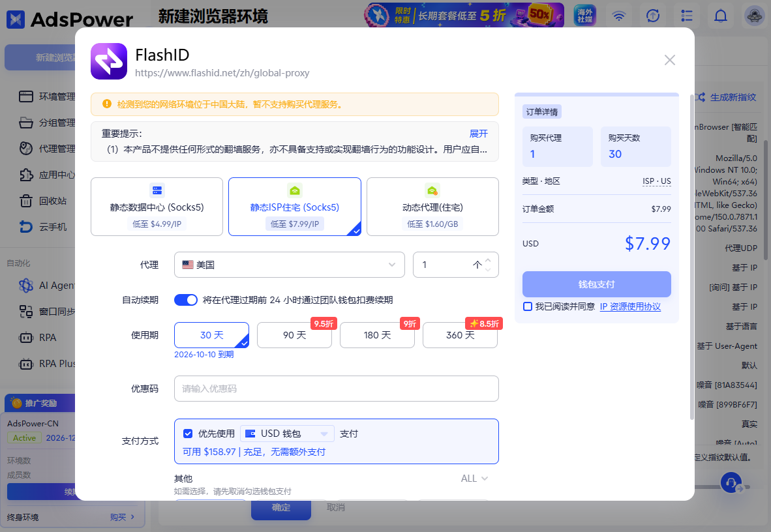Click the FlashID logo icon
This screenshot has width=771, height=532.
point(109,61)
